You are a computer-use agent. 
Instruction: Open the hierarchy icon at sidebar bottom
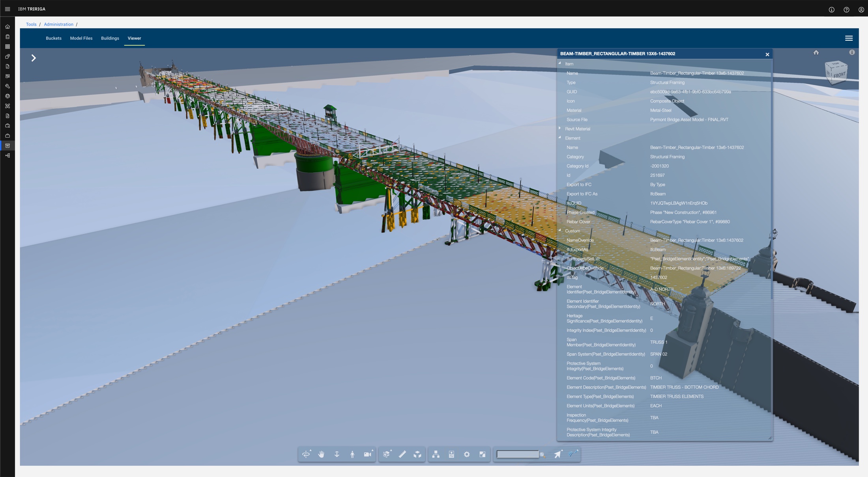[x=7, y=155]
